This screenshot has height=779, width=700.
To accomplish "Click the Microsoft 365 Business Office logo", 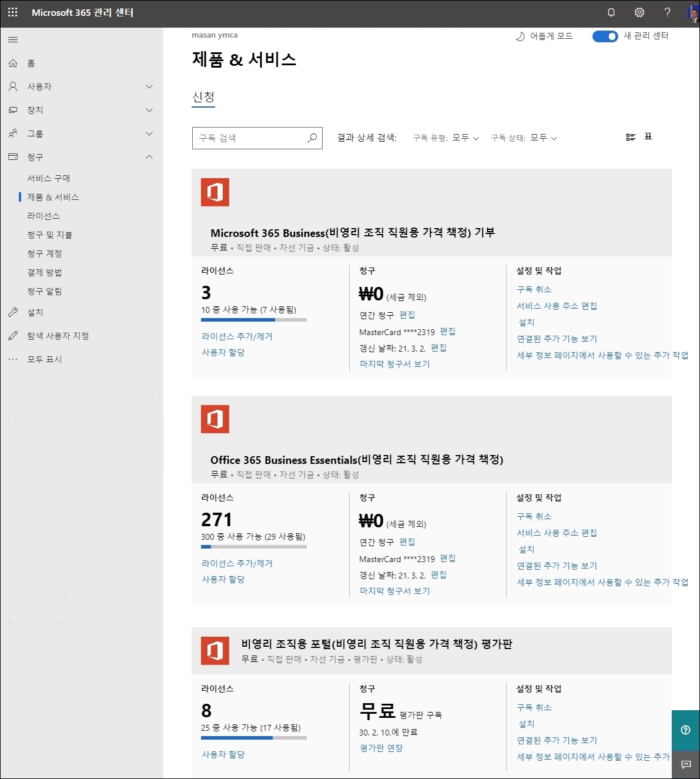I will tap(215, 192).
